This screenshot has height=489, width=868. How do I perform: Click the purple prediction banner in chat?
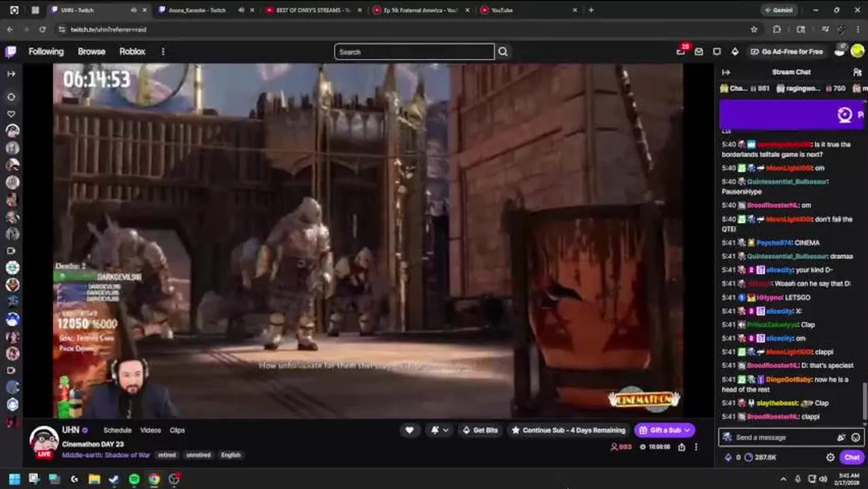coord(791,115)
